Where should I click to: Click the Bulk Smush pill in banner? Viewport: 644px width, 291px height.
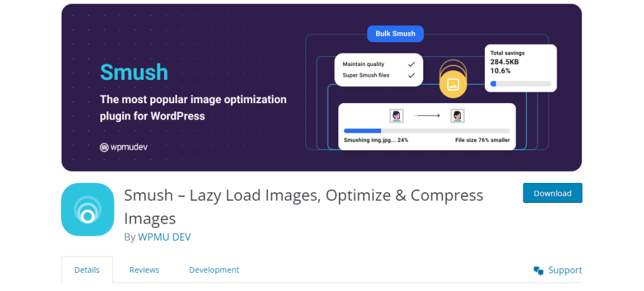(395, 34)
